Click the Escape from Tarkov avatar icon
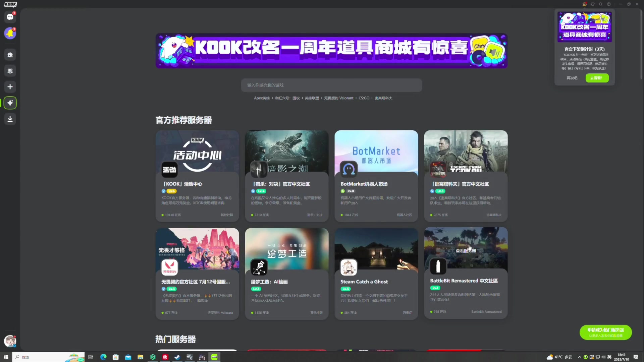The image size is (644, 362). click(x=438, y=170)
